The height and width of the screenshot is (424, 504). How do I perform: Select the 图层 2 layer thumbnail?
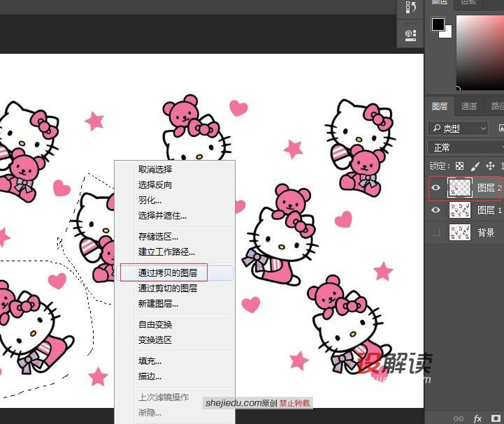[x=460, y=188]
